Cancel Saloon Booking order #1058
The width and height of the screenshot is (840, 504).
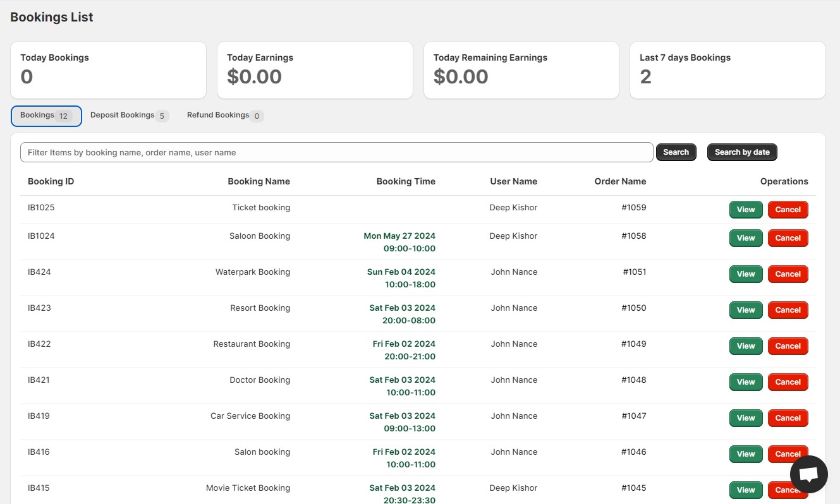tap(788, 238)
